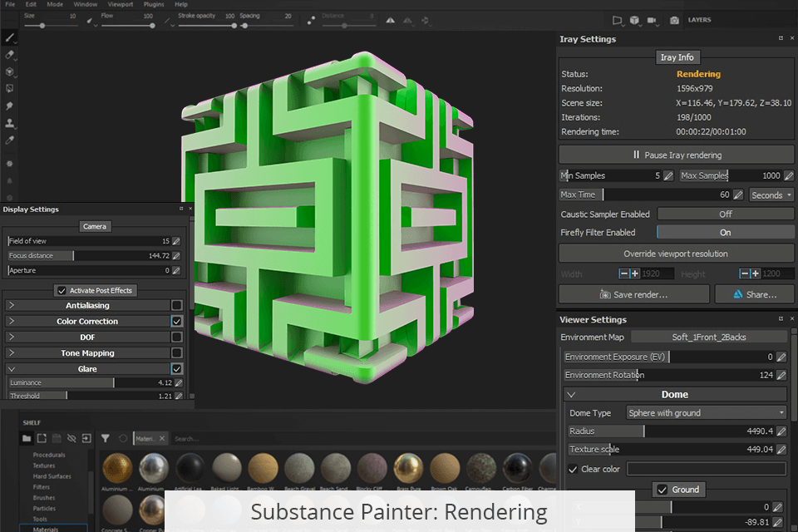Open the Viewport menu

[120, 4]
